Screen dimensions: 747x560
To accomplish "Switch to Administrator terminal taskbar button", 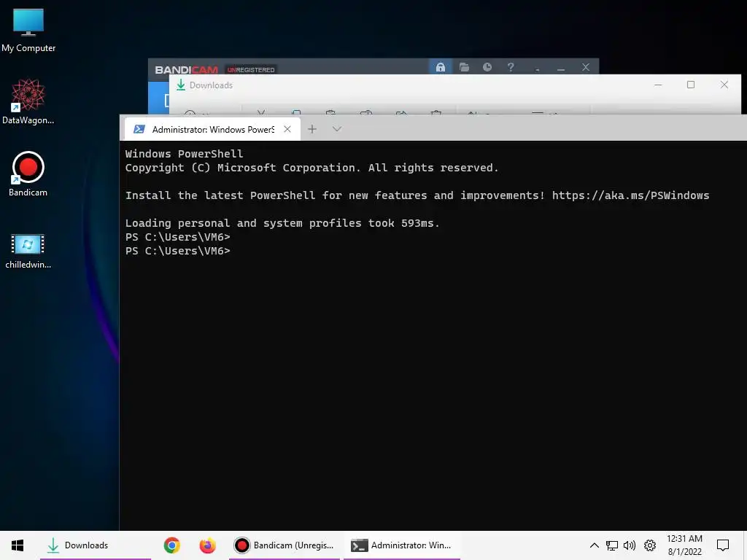I will pyautogui.click(x=402, y=545).
